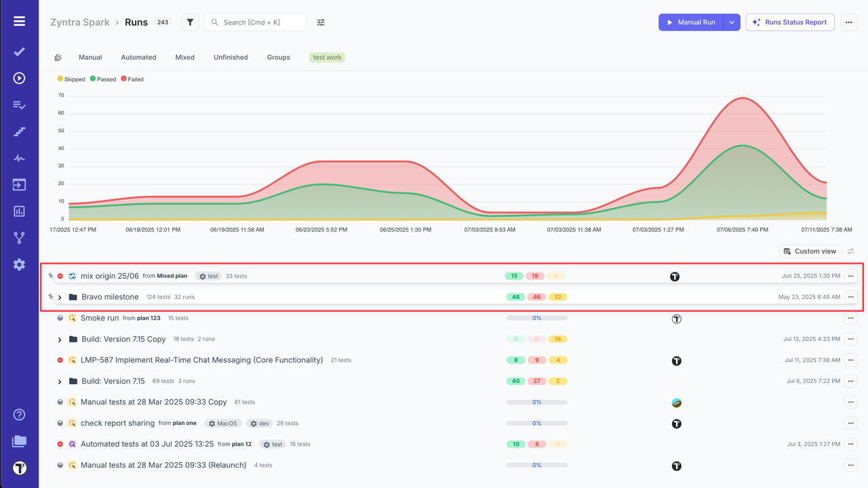Open the Runs play icon in sidebar
Screen dimensions: 868x488
[19, 79]
